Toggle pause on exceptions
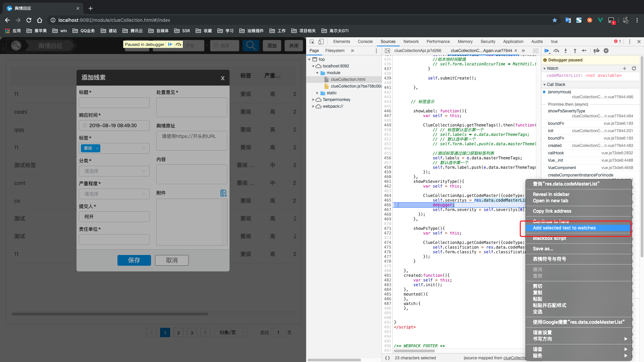The image size is (644, 362). (x=606, y=51)
